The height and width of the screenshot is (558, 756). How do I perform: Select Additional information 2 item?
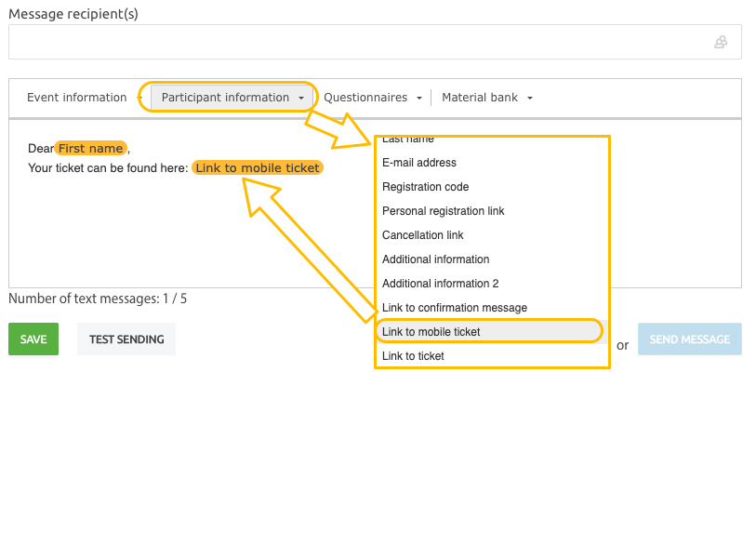click(491, 284)
